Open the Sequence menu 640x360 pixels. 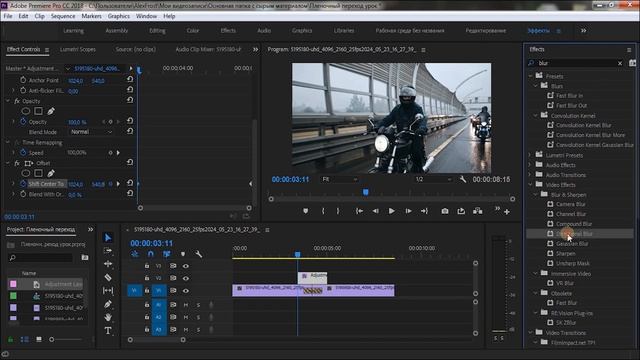pyautogui.click(x=63, y=16)
